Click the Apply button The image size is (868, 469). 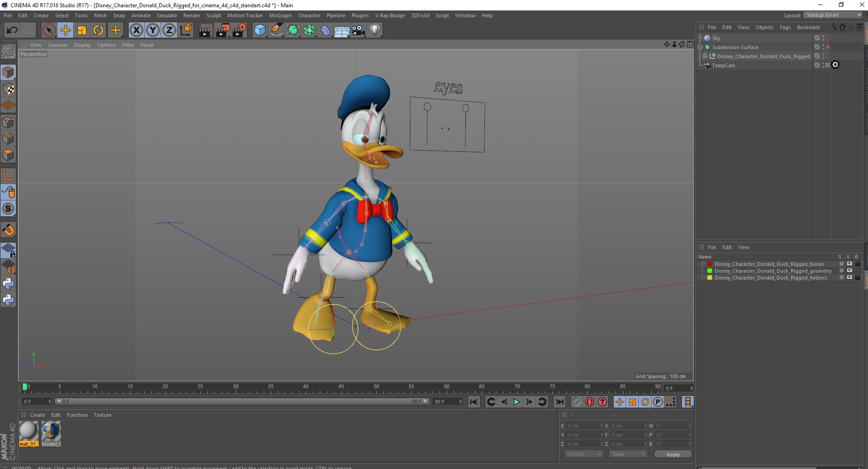click(x=673, y=454)
